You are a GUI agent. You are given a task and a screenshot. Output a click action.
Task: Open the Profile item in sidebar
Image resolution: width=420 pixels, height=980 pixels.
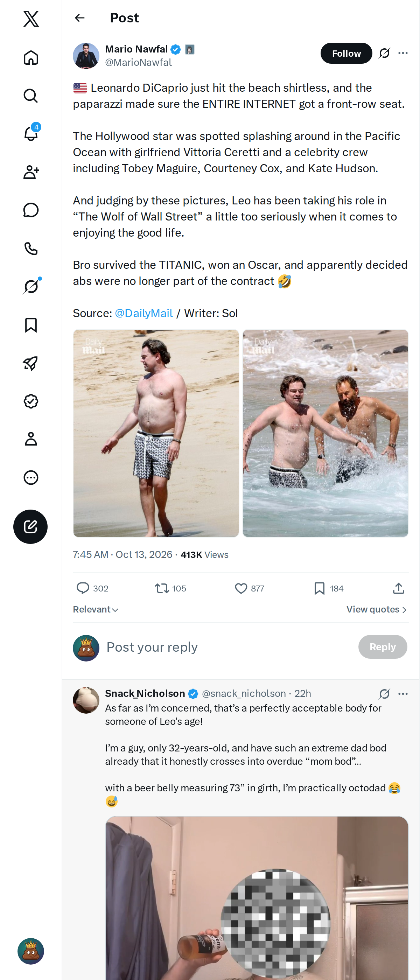pyautogui.click(x=31, y=439)
